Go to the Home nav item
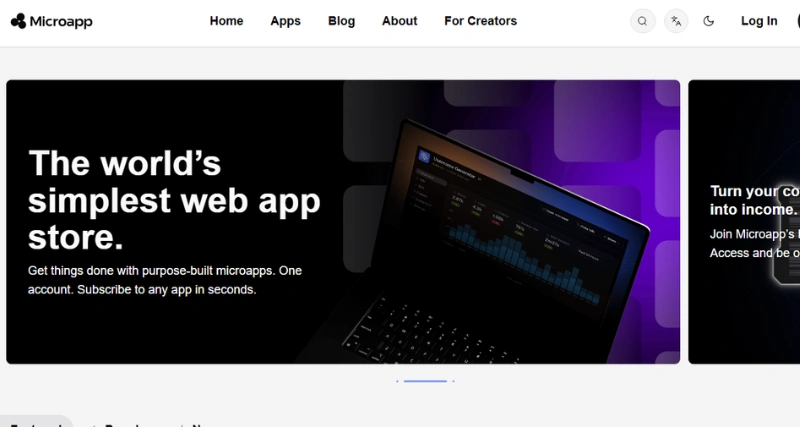The height and width of the screenshot is (427, 800). [227, 21]
